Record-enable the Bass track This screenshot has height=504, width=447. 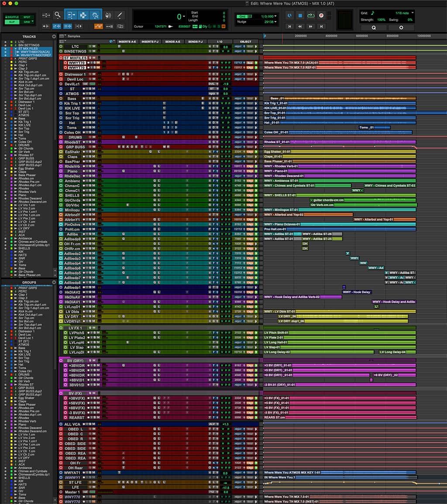point(84,99)
